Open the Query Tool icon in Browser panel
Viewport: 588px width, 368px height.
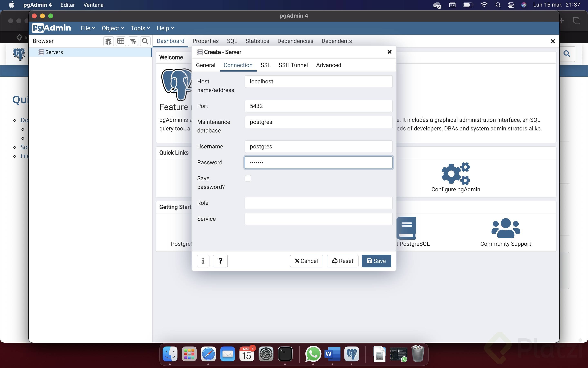(108, 41)
